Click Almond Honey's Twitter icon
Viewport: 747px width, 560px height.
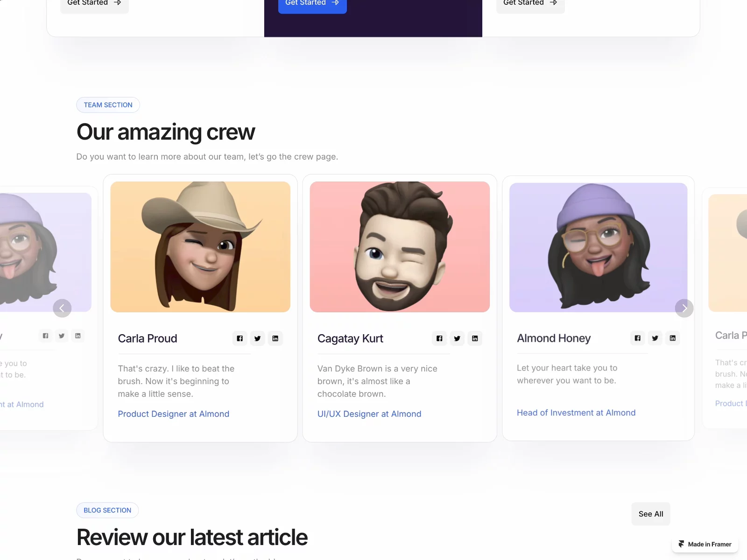coord(655,338)
